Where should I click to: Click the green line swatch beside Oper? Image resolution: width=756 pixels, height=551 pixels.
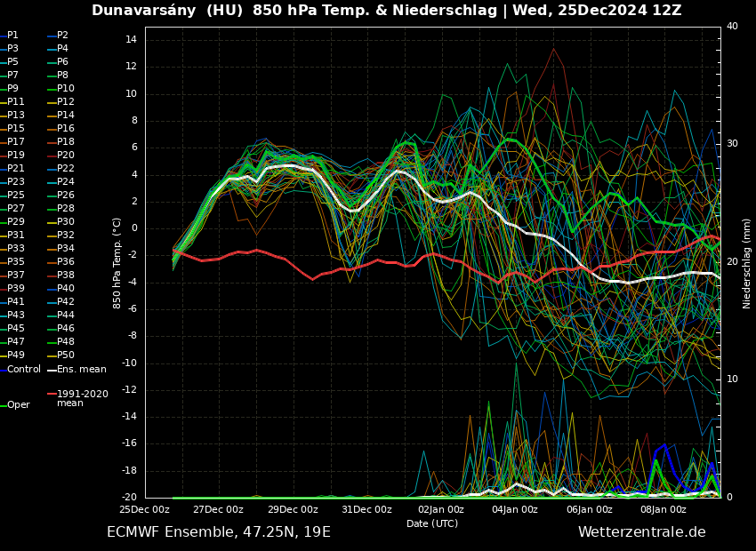click(x=3, y=405)
